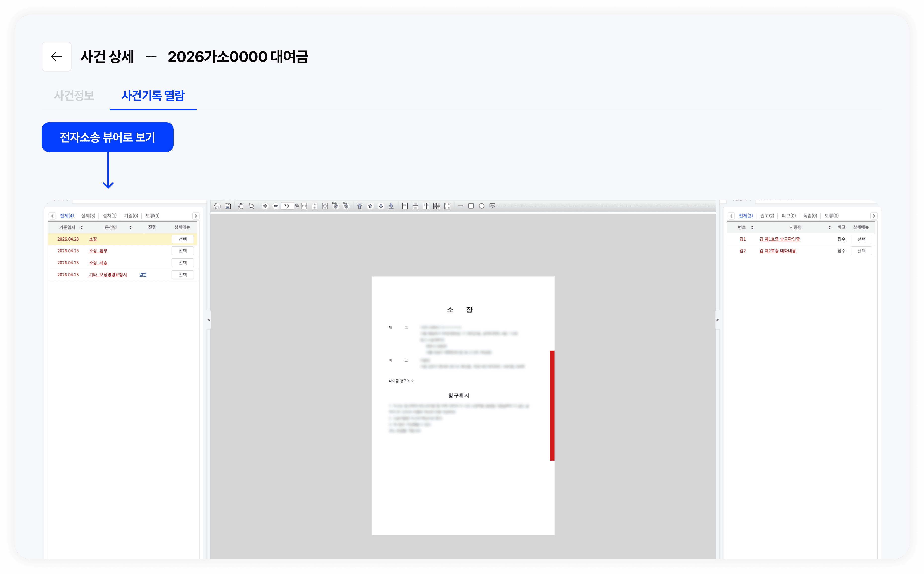The height and width of the screenshot is (574, 924).
Task: Click left chevron in evidence list tabs
Action: coord(731,216)
